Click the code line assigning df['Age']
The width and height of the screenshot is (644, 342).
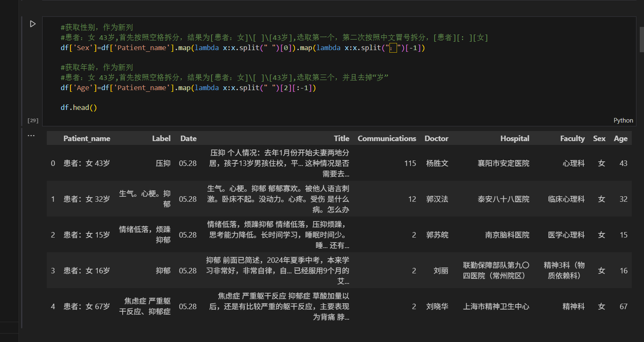188,88
